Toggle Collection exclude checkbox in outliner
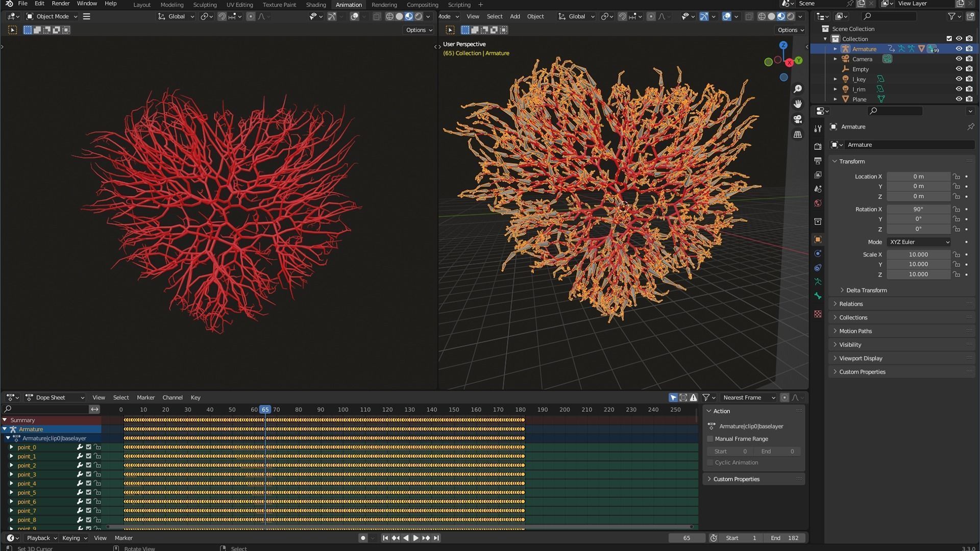 (949, 39)
